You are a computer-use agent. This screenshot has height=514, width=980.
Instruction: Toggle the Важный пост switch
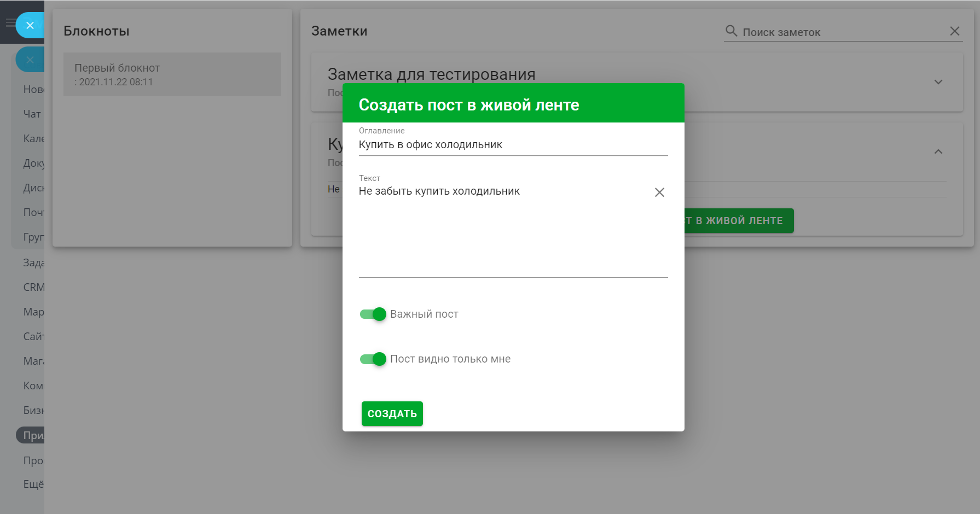(373, 314)
